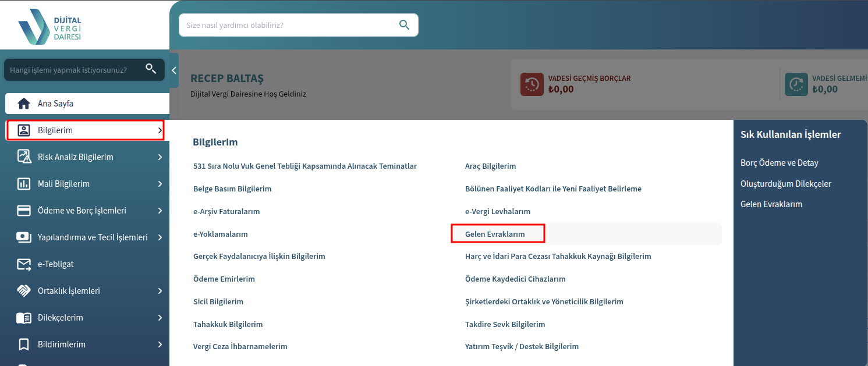Open Dilekçelerim menu label

tap(61, 318)
